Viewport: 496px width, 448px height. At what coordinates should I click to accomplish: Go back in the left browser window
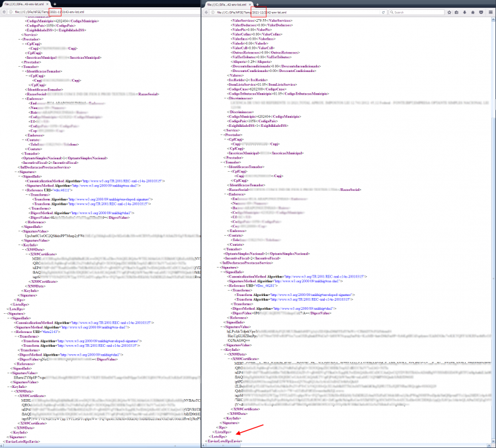[x=4, y=12]
